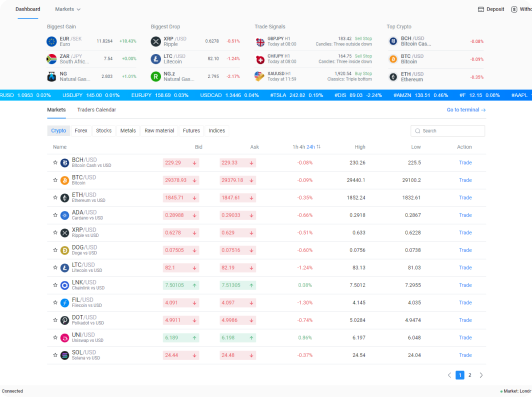Click the Ripple icon in Biggest Drop
Screen dimensions: 532x397
click(x=156, y=41)
